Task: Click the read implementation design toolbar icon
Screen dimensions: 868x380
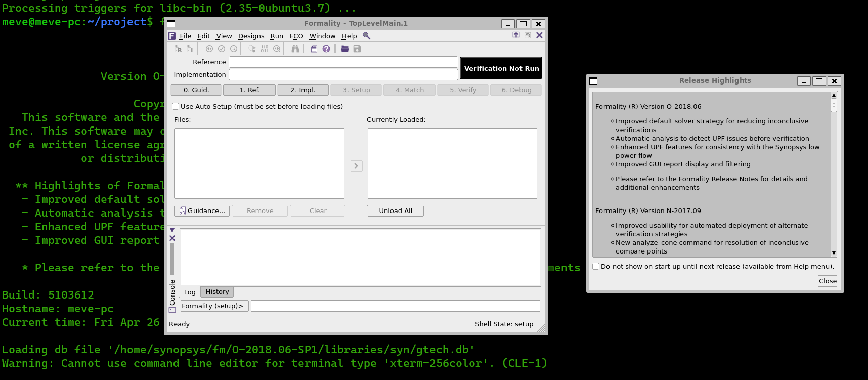Action: (x=190, y=49)
